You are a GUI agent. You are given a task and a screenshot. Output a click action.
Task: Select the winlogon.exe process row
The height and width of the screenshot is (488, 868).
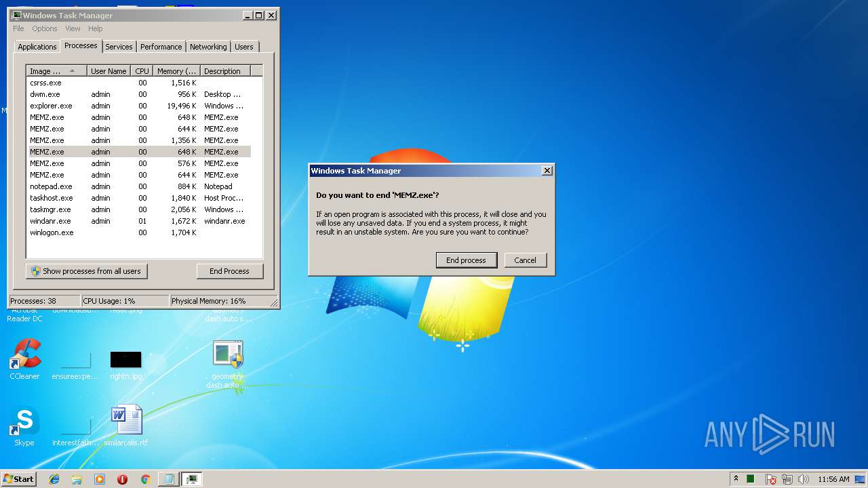(139, 232)
